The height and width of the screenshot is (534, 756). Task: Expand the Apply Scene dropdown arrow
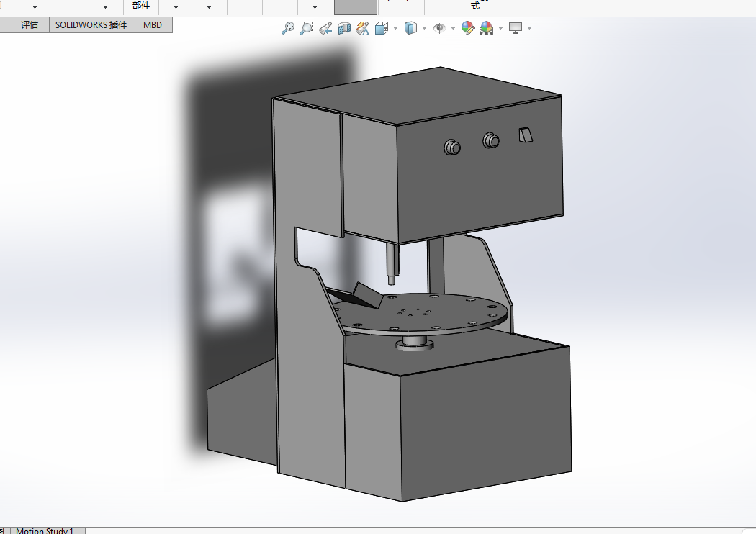click(500, 29)
